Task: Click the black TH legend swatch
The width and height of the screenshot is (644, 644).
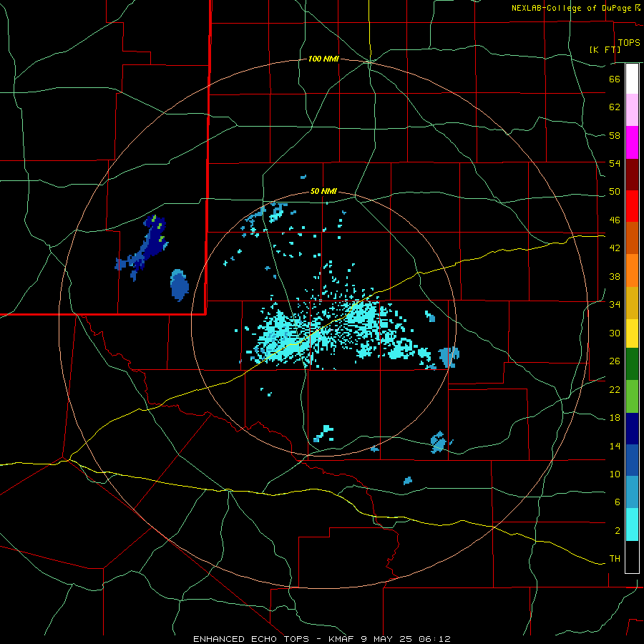Action: click(632, 557)
